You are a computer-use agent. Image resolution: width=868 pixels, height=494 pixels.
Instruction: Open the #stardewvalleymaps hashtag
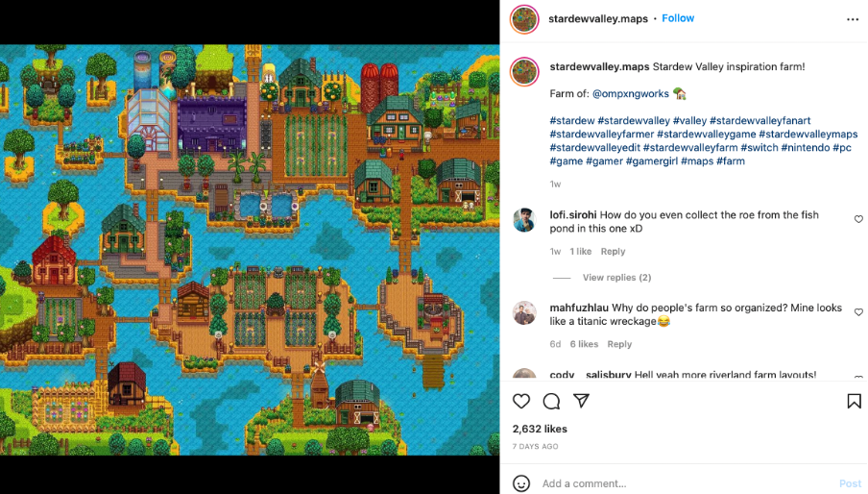point(808,134)
